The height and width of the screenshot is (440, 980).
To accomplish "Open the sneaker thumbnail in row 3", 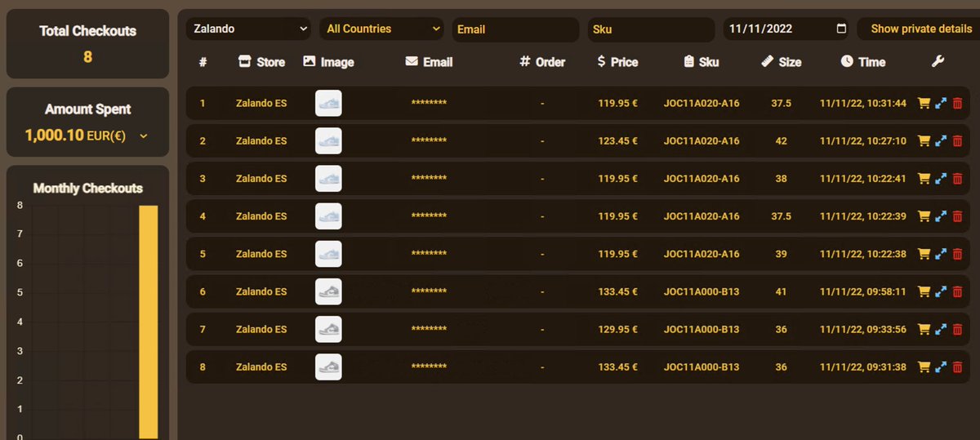I will pos(328,179).
